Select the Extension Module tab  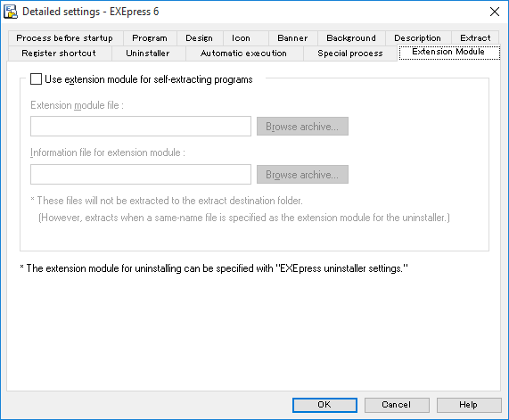tap(448, 52)
